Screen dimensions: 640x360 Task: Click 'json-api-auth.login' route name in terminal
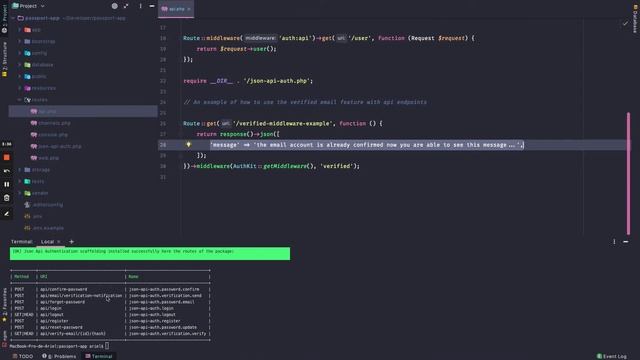click(151, 308)
